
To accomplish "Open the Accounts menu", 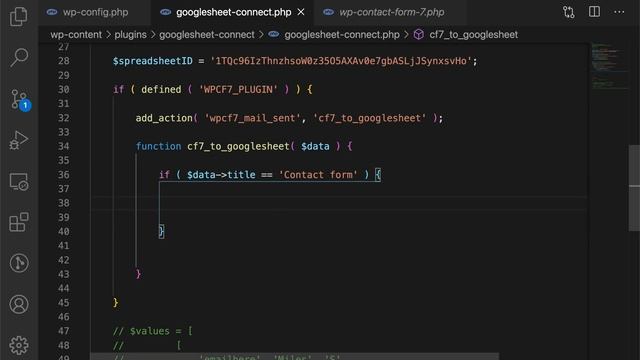I will 19,304.
